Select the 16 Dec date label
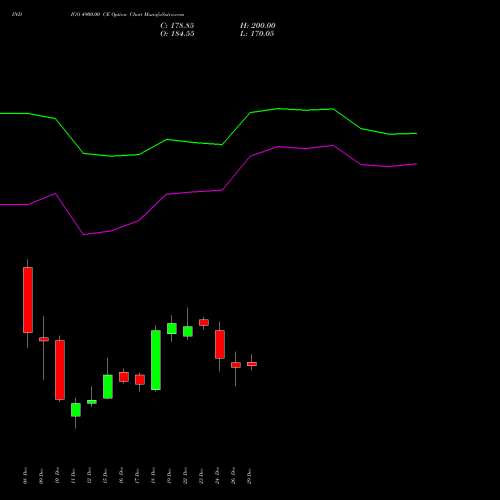The height and width of the screenshot is (500, 500). pyautogui.click(x=122, y=476)
